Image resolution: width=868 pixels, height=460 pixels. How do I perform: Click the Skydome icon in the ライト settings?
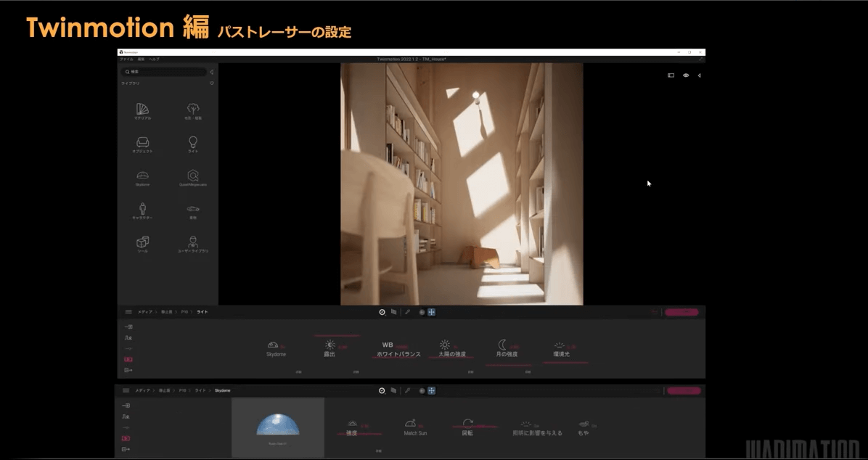[x=273, y=345]
